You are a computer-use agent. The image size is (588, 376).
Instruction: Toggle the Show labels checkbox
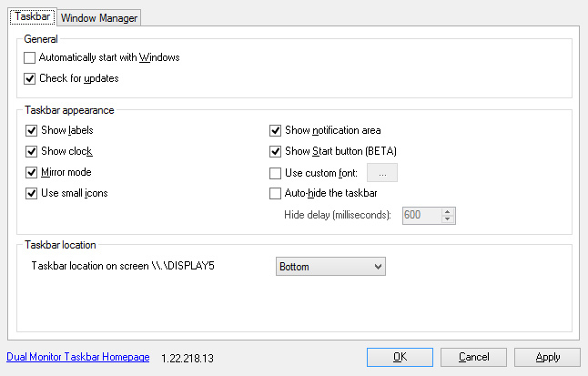[31, 130]
